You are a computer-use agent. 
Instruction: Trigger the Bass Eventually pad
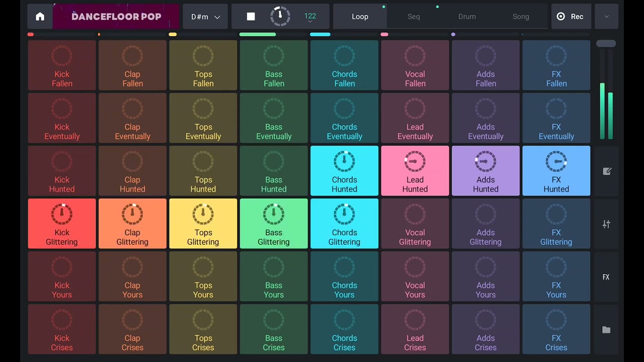coord(274,118)
